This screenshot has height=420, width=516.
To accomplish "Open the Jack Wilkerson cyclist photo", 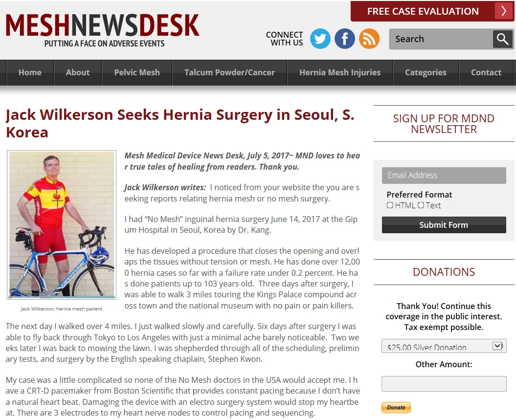I will [62, 225].
